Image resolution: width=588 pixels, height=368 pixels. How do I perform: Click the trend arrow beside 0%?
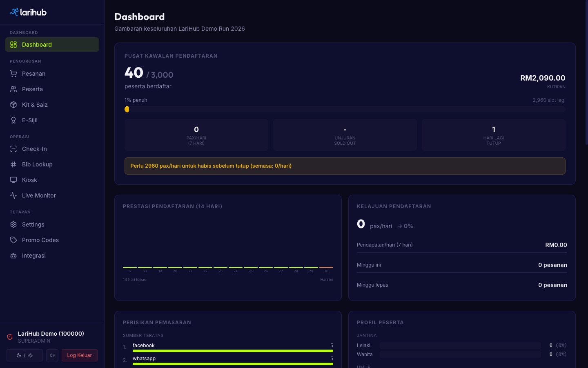coord(400,226)
